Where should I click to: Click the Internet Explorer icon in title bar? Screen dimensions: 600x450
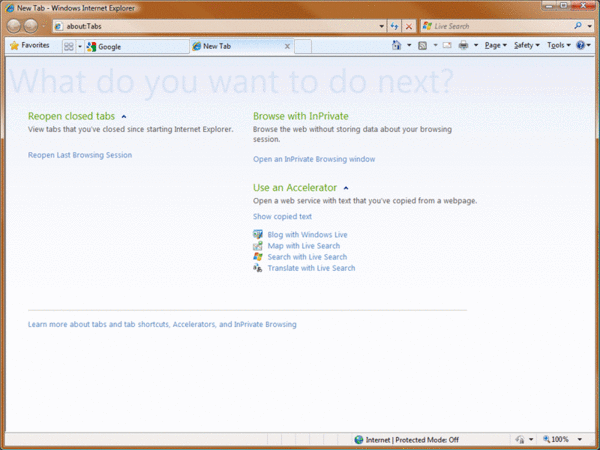[10, 8]
